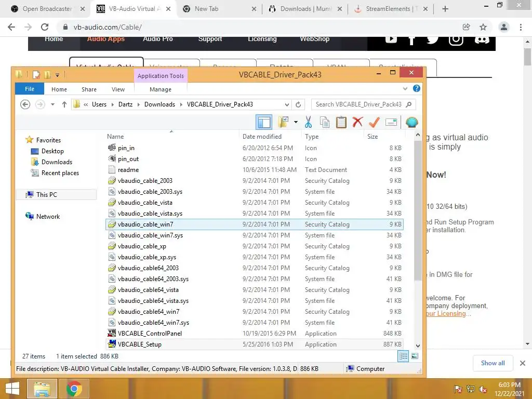Click the Search VBCABLE_Driver_Pack43 field

tap(363, 104)
